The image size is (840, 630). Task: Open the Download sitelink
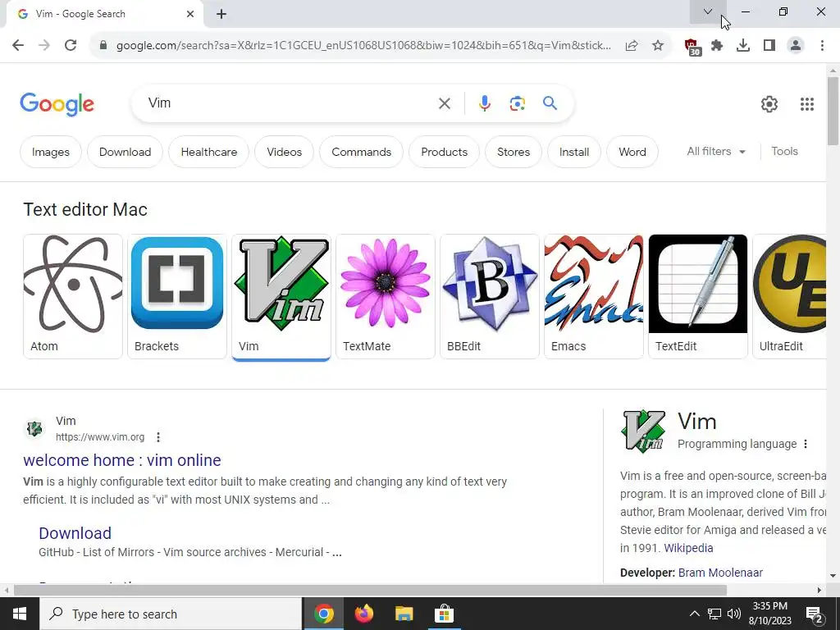click(x=75, y=533)
